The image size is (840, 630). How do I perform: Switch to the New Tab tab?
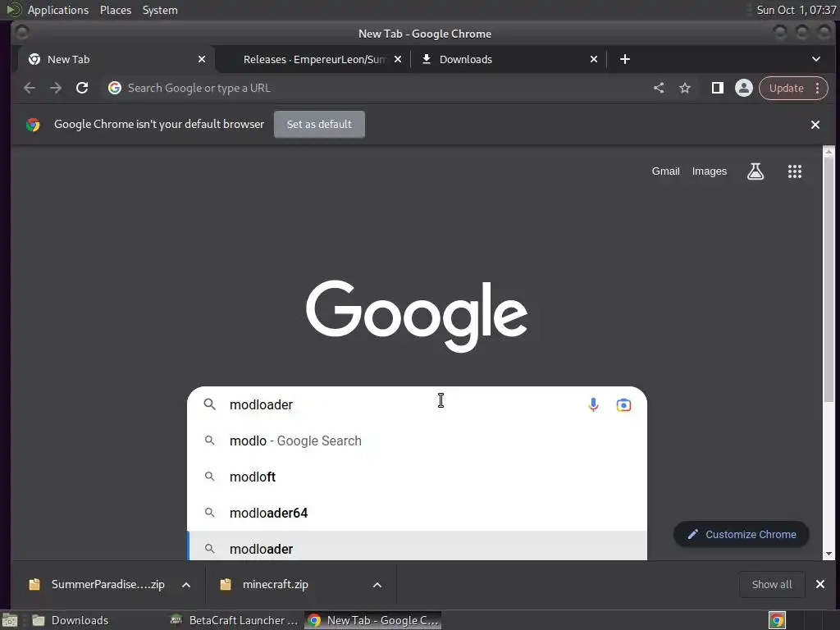point(116,59)
